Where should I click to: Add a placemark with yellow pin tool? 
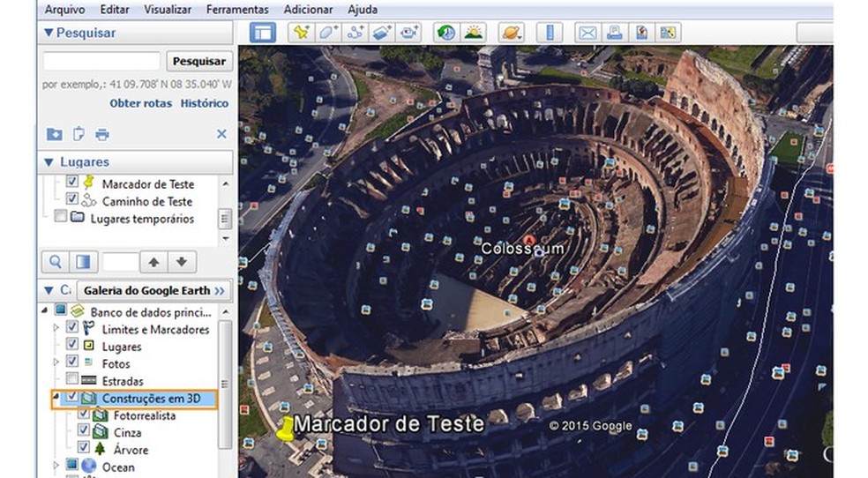point(301,33)
